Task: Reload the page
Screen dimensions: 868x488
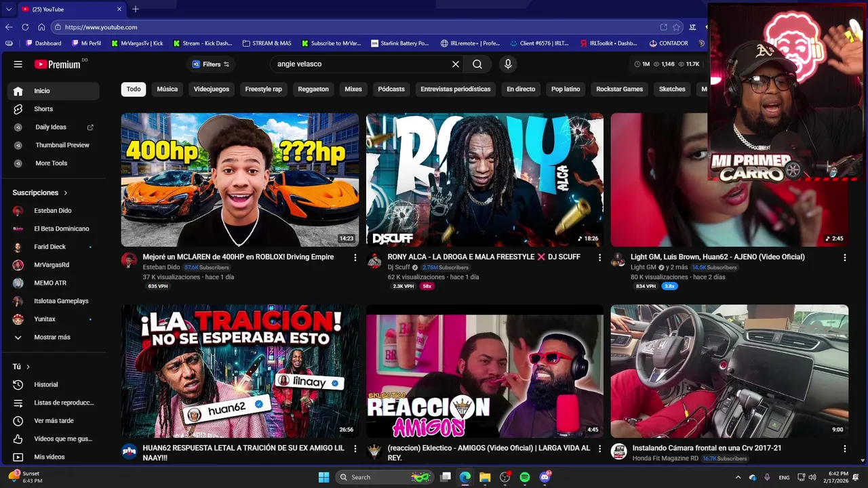Action: tap(25, 27)
